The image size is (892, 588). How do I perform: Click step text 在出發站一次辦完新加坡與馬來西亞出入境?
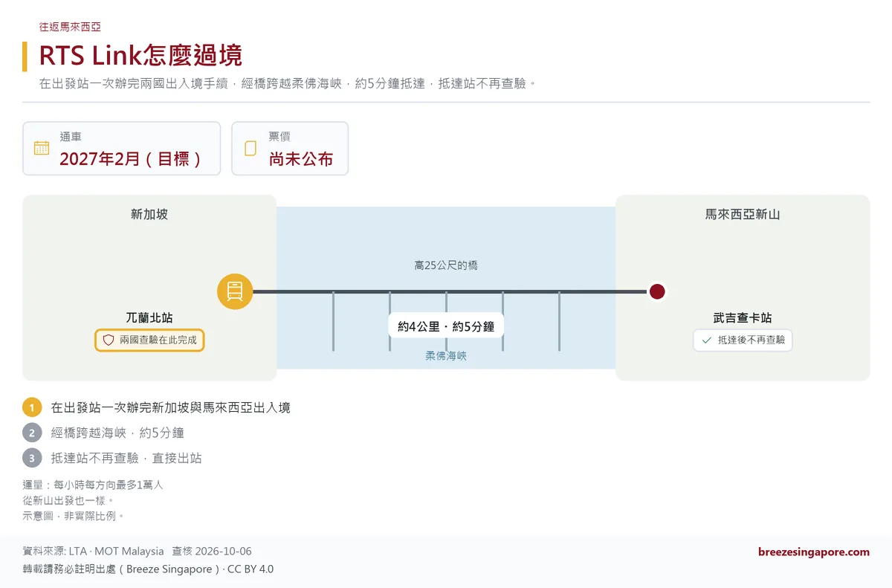[171, 407]
